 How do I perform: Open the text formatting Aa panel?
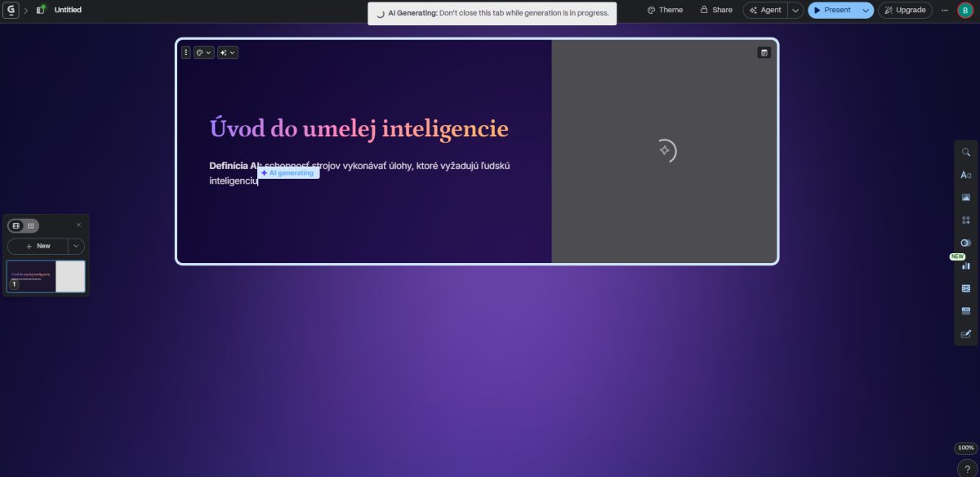click(966, 175)
